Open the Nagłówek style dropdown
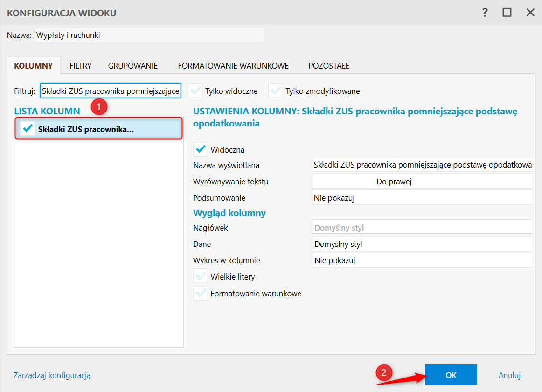The width and height of the screenshot is (542, 392). tap(422, 228)
